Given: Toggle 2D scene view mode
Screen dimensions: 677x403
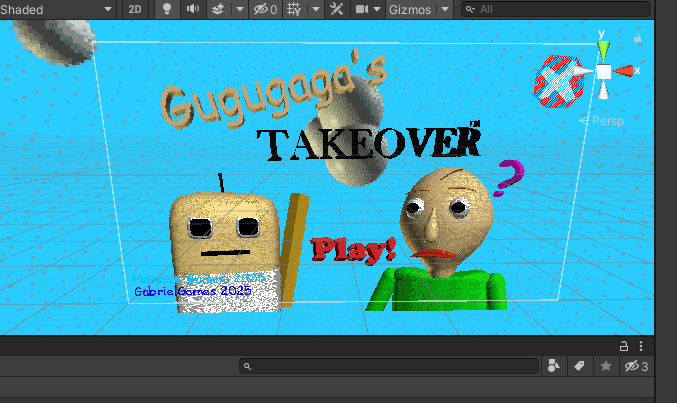Looking at the screenshot, I should (x=135, y=10).
